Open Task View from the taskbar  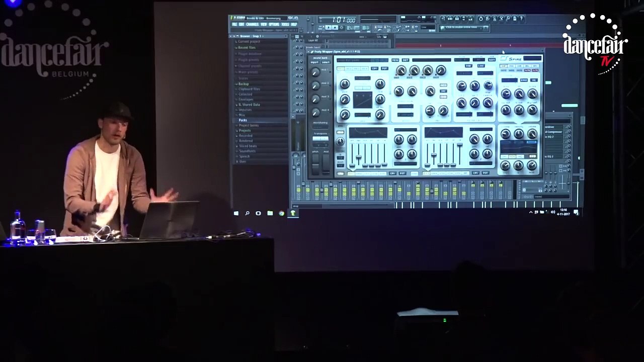258,213
